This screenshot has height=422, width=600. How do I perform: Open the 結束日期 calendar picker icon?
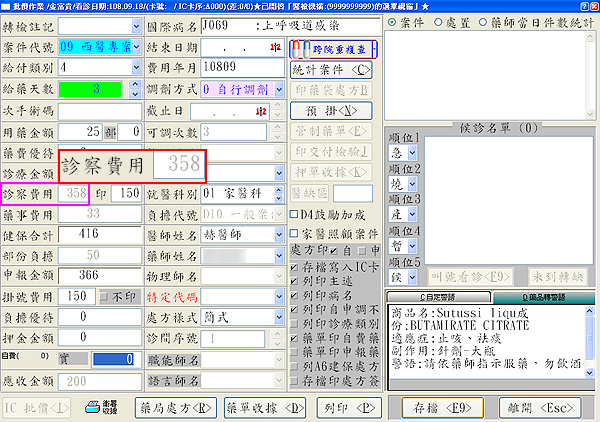274,47
